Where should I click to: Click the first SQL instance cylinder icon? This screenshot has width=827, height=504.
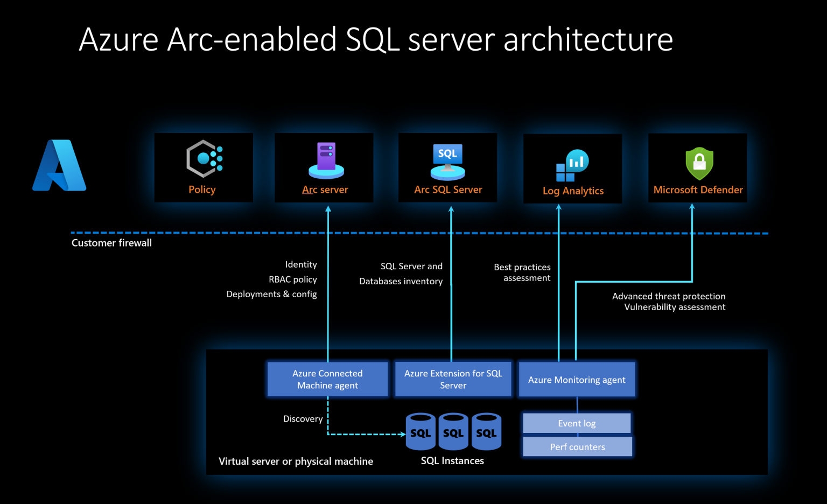pos(420,431)
